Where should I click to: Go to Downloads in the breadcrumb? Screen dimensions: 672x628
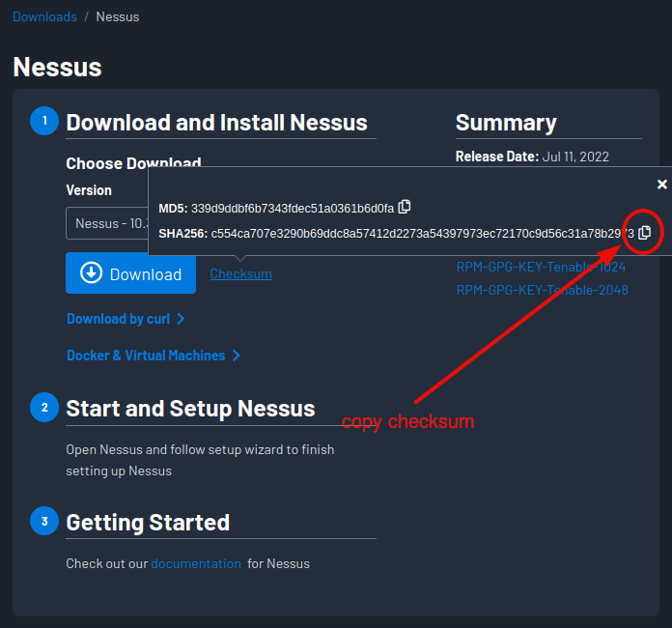[44, 17]
